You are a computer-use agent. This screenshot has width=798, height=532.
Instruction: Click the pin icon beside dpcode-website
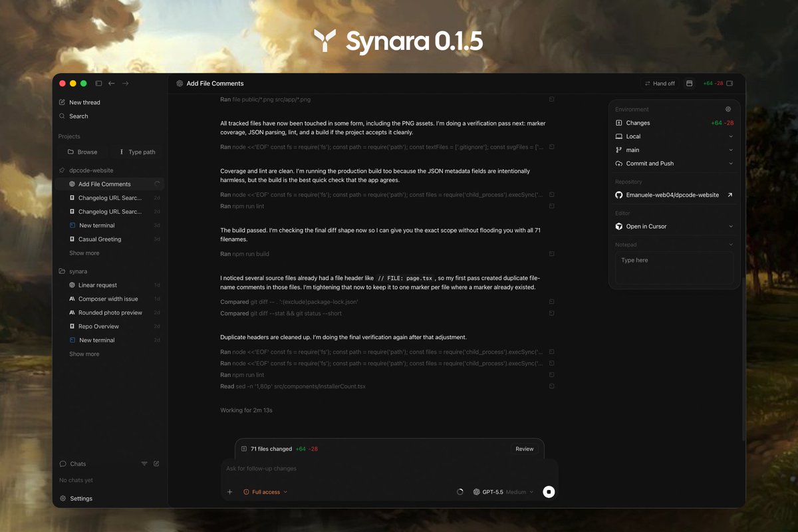[62, 170]
